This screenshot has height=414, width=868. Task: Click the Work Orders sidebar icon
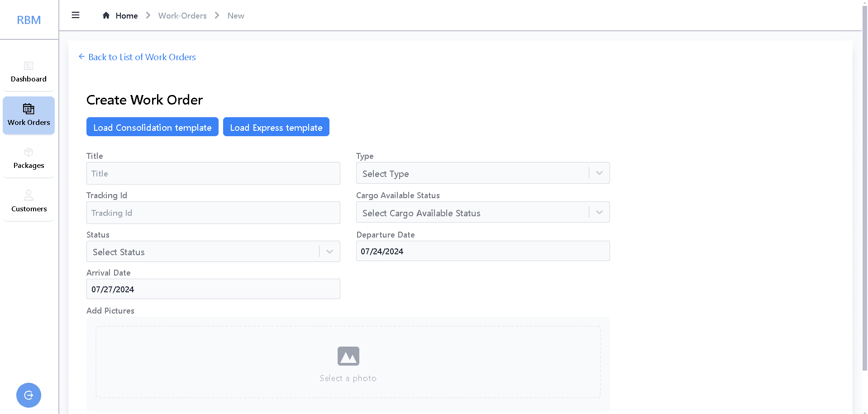[x=29, y=109]
